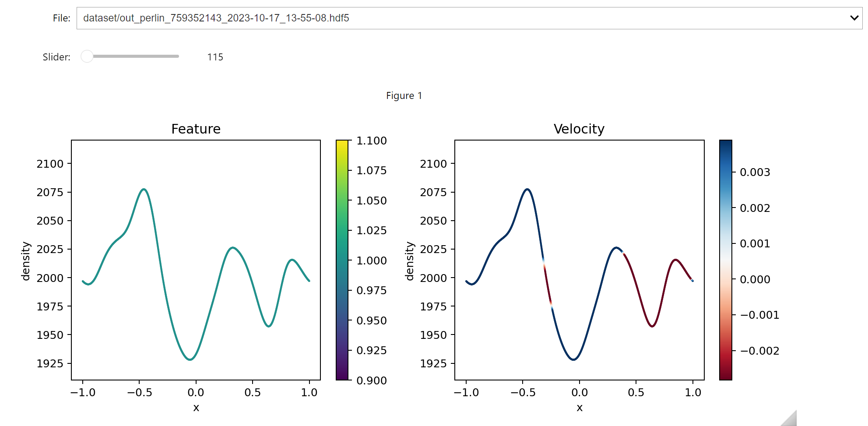Image resolution: width=868 pixels, height=426 pixels.
Task: Click the Figure 1 header title
Action: click(x=404, y=95)
